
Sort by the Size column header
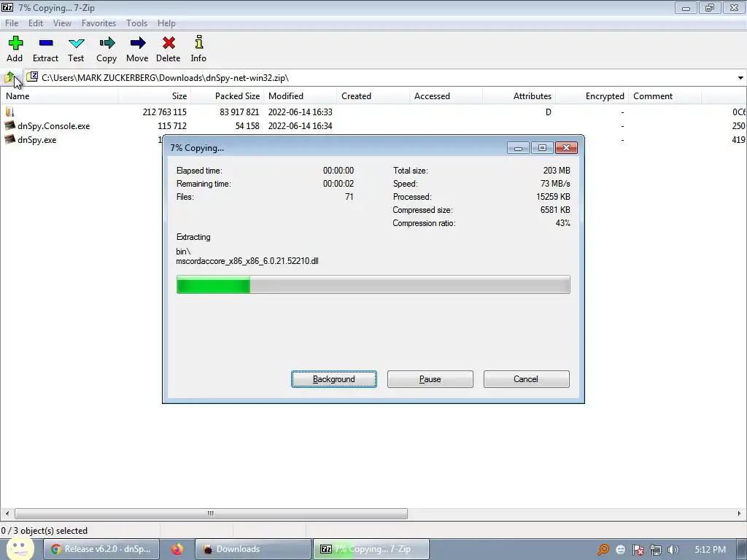155,96
